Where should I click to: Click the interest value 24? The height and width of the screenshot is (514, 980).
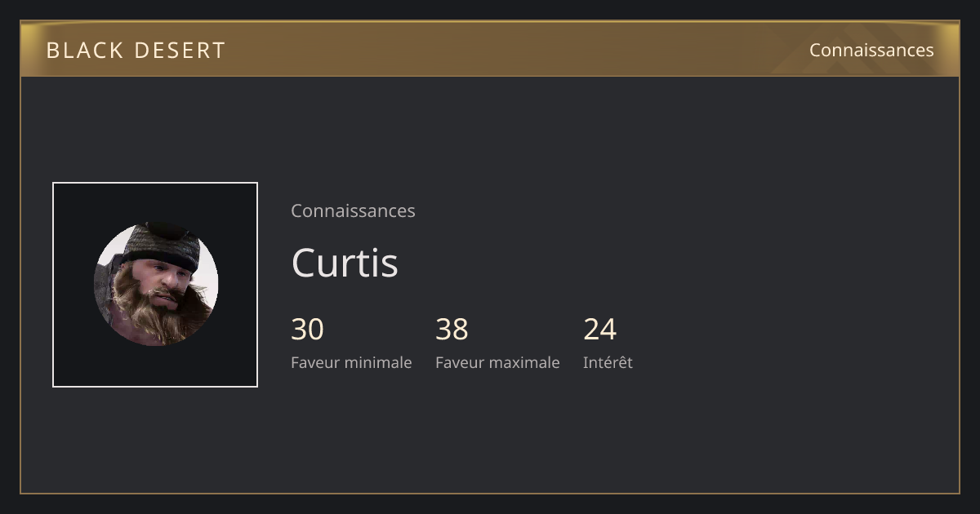point(599,330)
